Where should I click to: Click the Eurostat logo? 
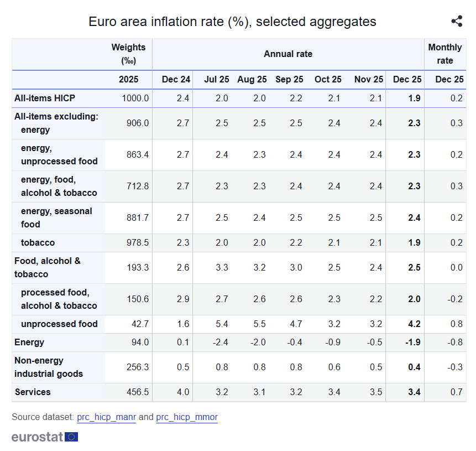click(45, 437)
